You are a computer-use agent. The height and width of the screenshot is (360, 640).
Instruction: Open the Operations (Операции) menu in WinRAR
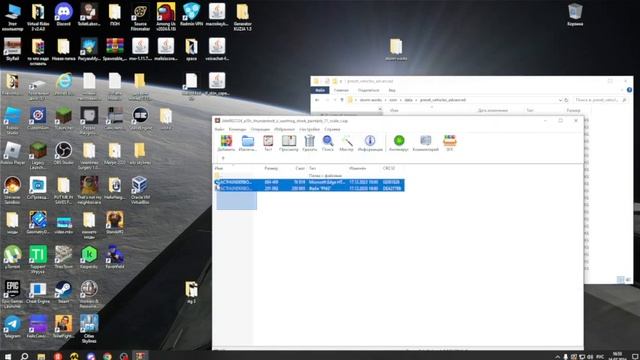(260, 129)
